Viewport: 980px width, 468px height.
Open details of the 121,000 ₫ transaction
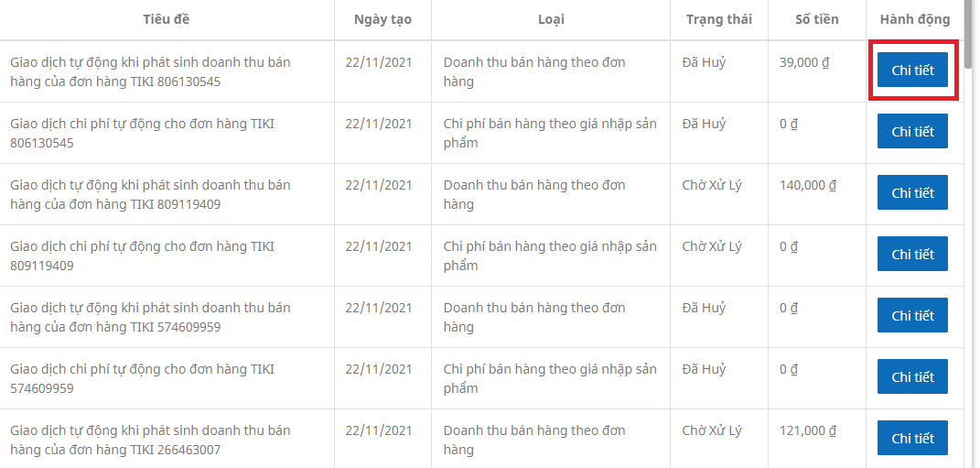912,439
